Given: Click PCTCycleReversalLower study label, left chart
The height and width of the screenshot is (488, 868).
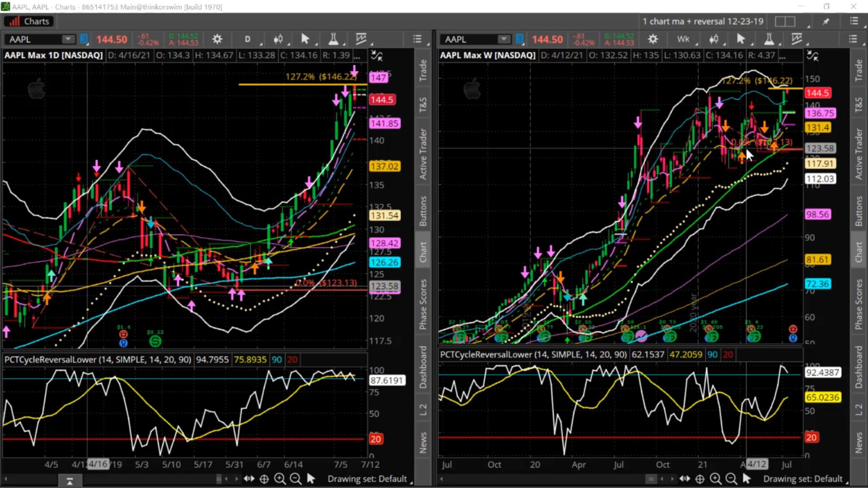Looking at the screenshot, I should pyautogui.click(x=98, y=360).
